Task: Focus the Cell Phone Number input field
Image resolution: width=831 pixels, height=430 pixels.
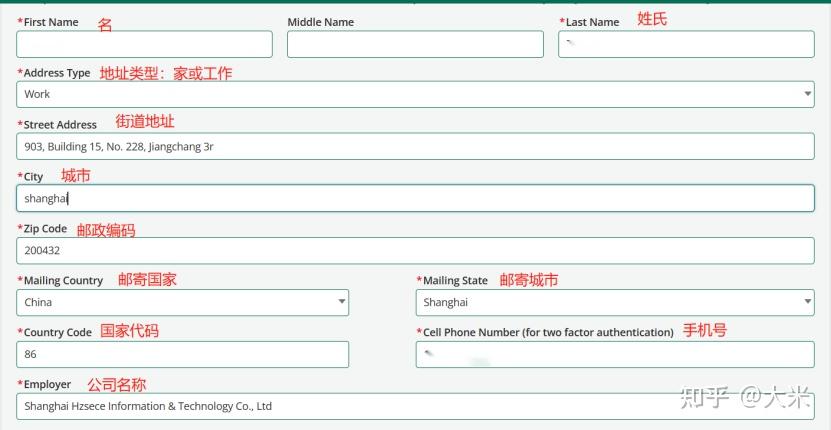Action: tap(615, 354)
